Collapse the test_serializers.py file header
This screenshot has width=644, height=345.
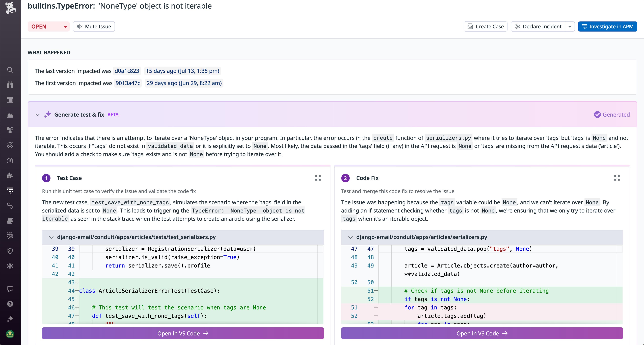click(51, 237)
